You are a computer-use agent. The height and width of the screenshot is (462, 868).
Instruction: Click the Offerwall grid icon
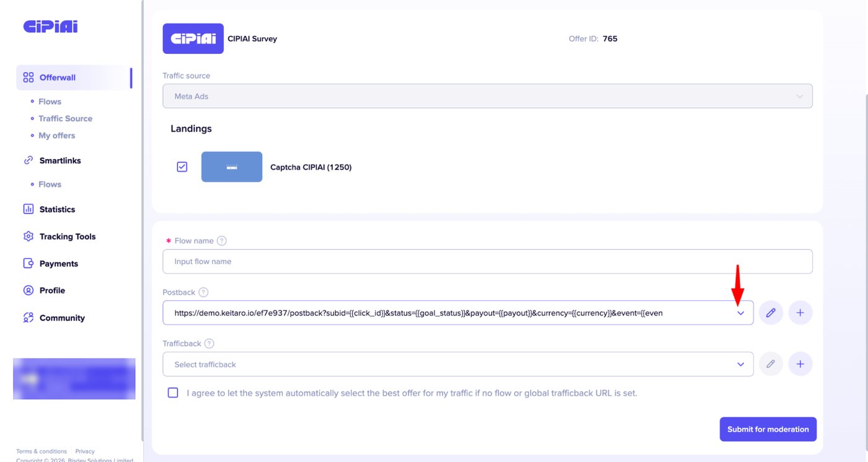(x=28, y=78)
